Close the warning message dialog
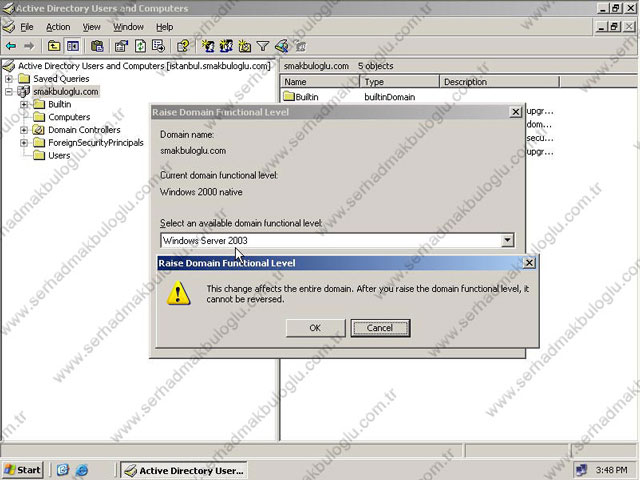640x480 pixels. coord(529,263)
